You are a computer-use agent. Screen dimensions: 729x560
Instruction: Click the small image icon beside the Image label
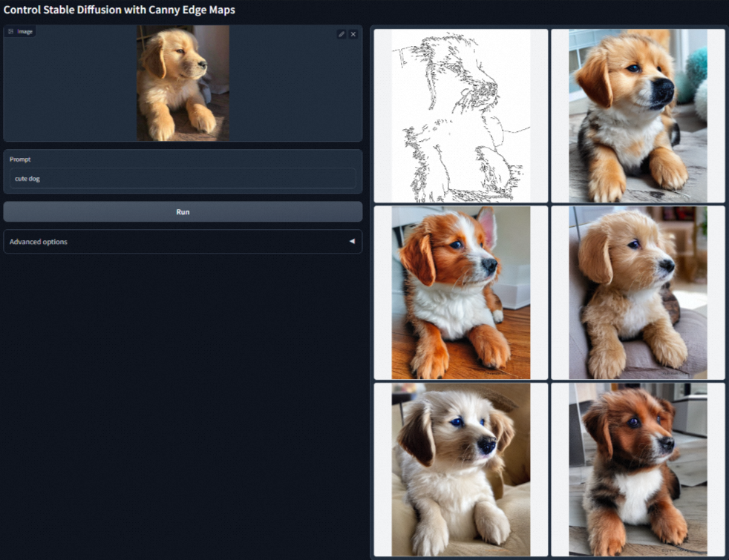click(10, 31)
